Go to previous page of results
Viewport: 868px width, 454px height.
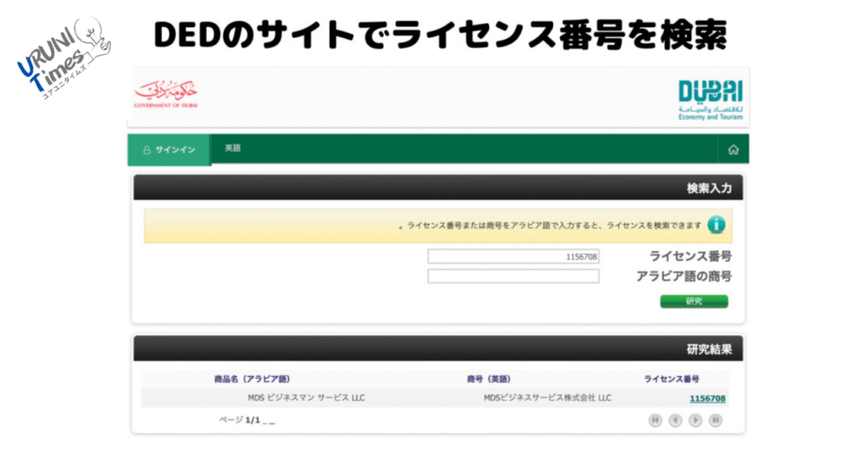pyautogui.click(x=676, y=420)
